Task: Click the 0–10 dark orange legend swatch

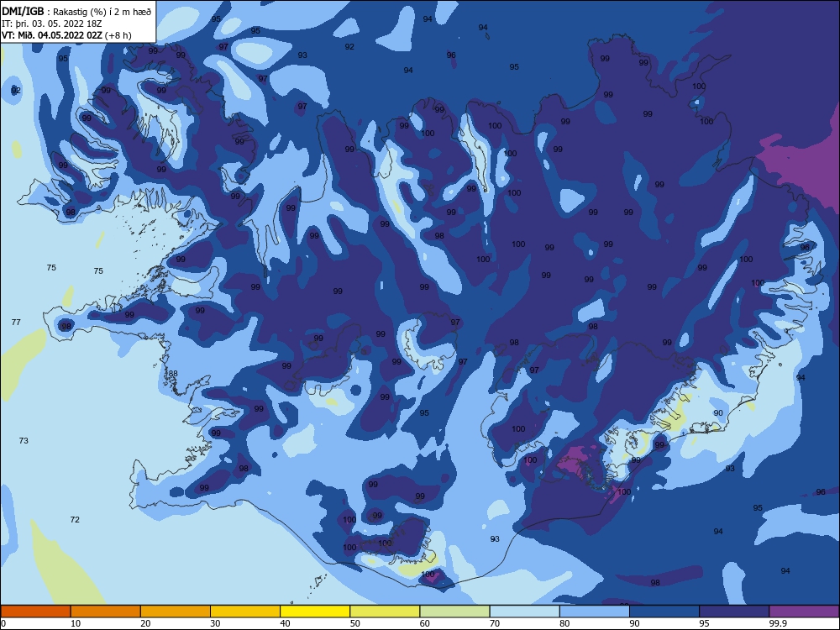Action: click(35, 612)
